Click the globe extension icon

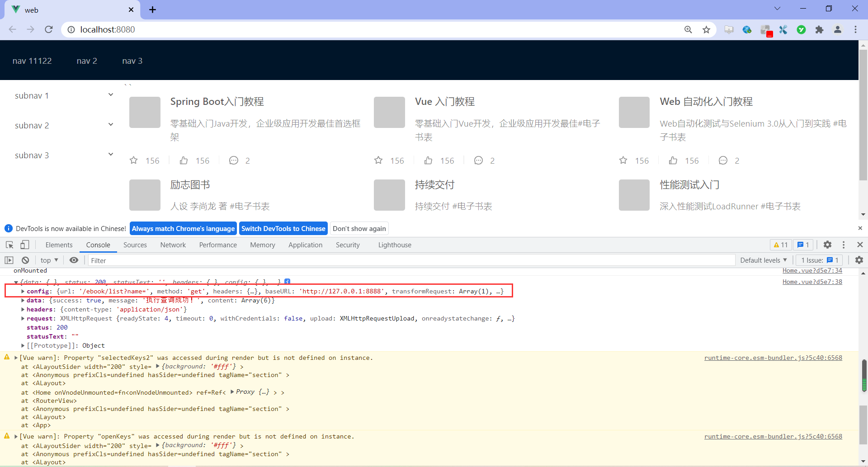747,29
